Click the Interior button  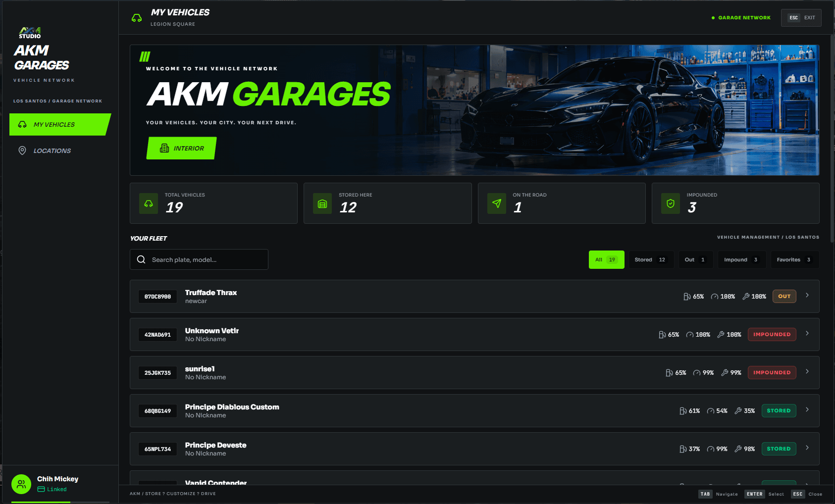[x=182, y=148]
